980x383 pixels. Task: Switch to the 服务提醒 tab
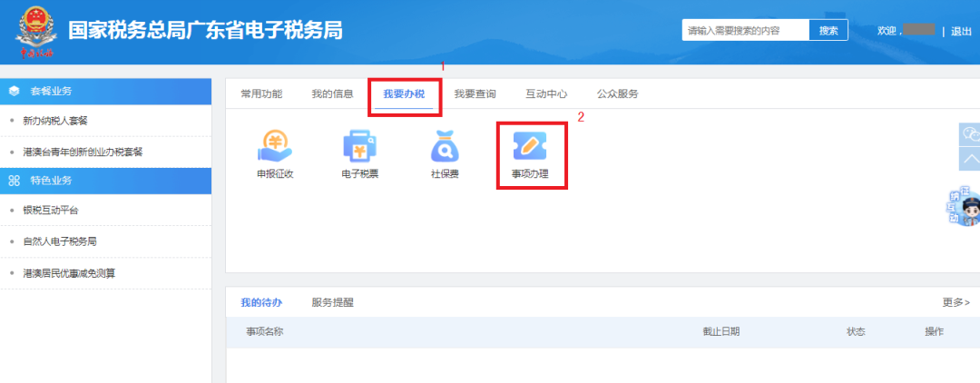pos(332,303)
